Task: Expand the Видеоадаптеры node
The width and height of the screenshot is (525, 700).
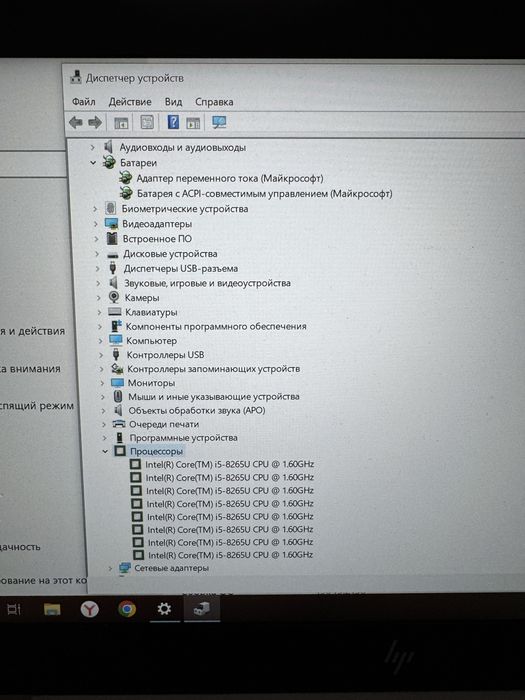Action: coord(96,224)
